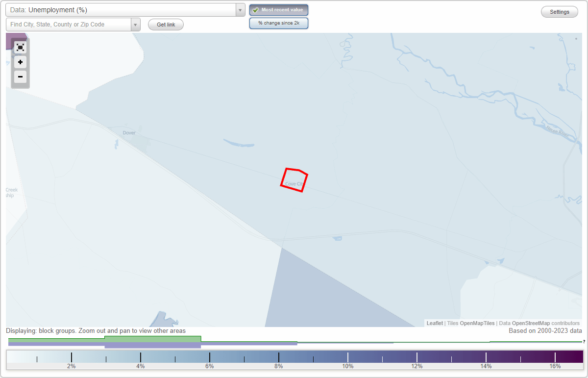Viewport: 588px width, 378px height.
Task: Select Most recent value option
Action: 279,10
